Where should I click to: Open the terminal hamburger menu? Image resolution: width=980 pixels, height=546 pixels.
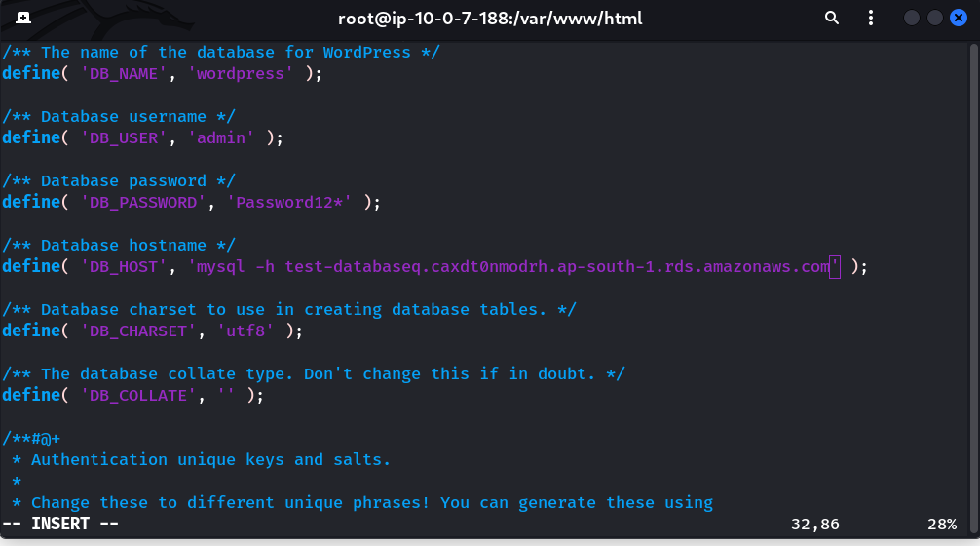(x=866, y=18)
